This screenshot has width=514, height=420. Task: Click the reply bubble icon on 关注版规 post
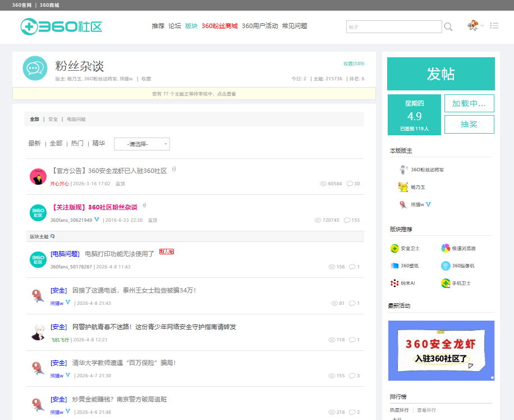(347, 220)
